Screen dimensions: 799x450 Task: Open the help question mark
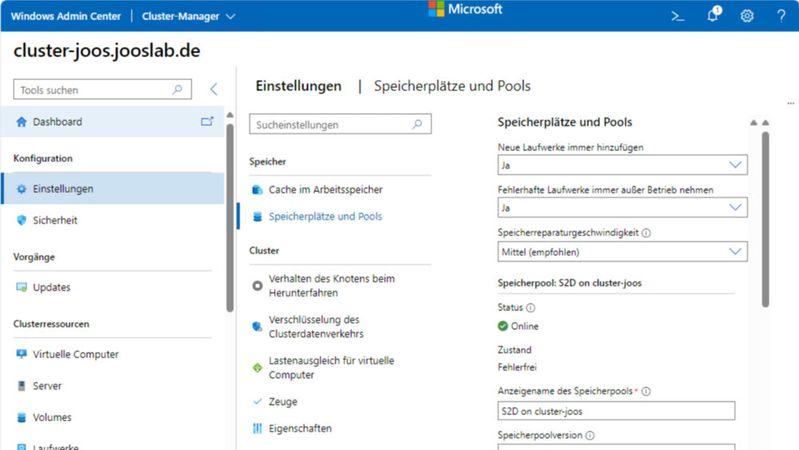781,16
